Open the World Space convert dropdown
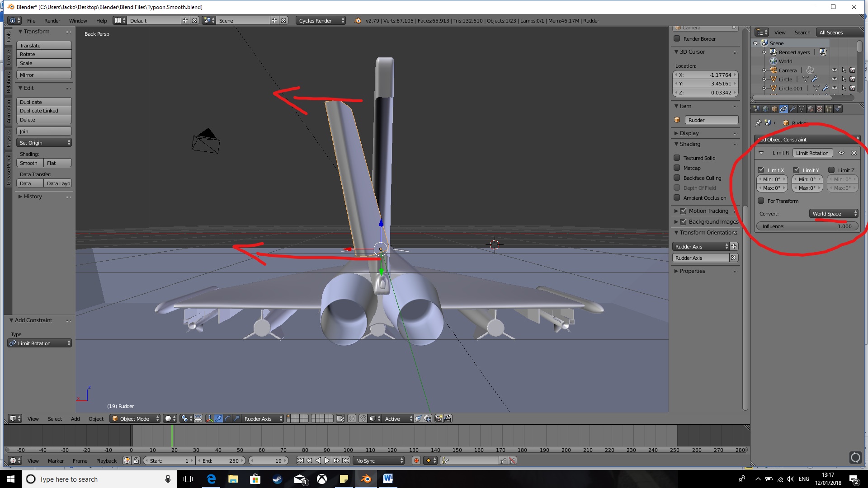The height and width of the screenshot is (488, 868). (x=834, y=214)
